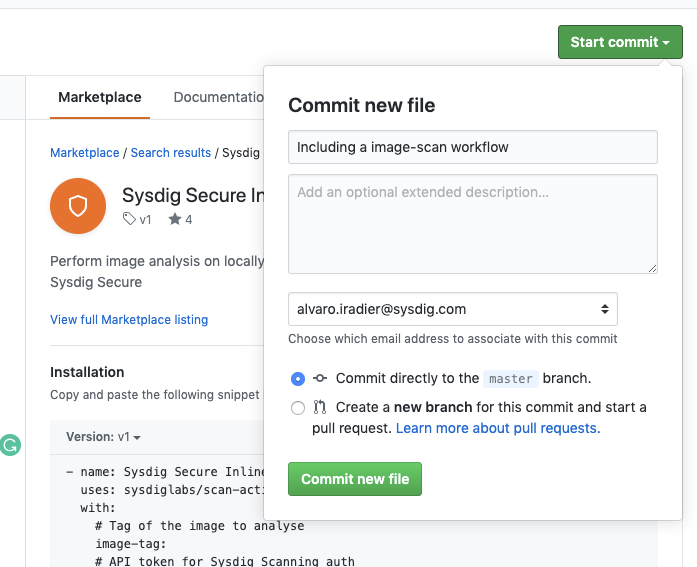Click the v1 tag icon
Screen dimensions: 697x567
click(129, 219)
